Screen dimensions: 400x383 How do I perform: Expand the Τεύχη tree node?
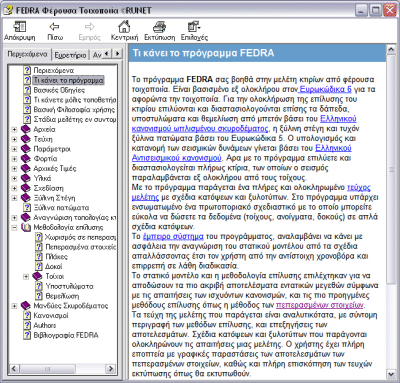[x=14, y=139]
